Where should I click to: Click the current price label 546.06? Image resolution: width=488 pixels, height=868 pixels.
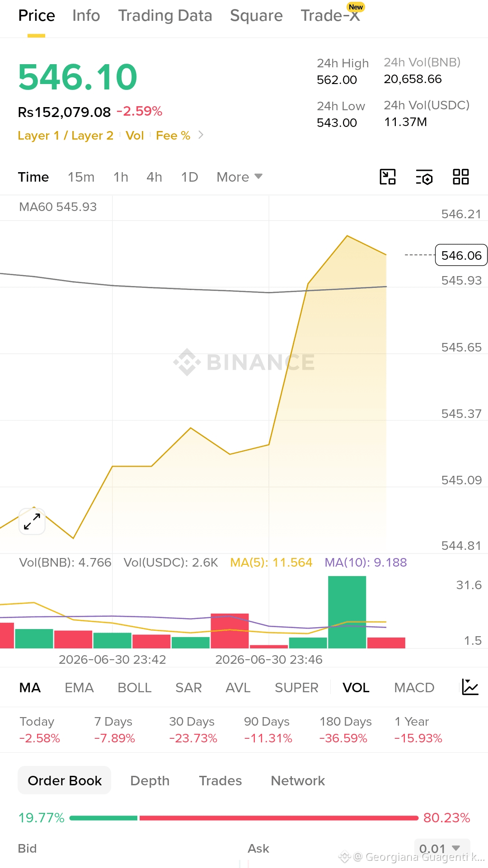(x=461, y=255)
